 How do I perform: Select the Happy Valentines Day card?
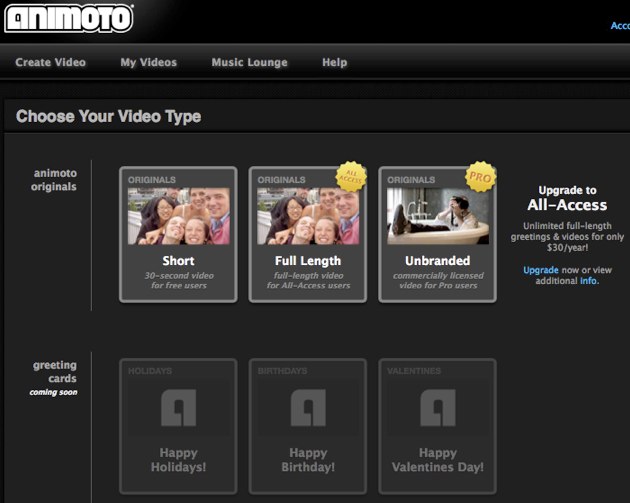(x=438, y=426)
